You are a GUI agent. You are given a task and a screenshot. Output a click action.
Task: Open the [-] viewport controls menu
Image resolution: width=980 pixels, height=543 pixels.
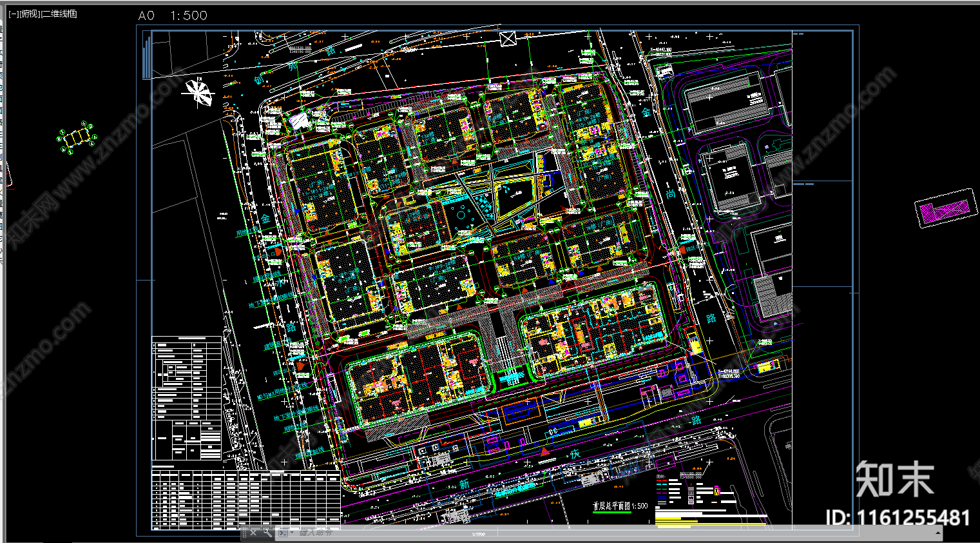click(x=14, y=14)
